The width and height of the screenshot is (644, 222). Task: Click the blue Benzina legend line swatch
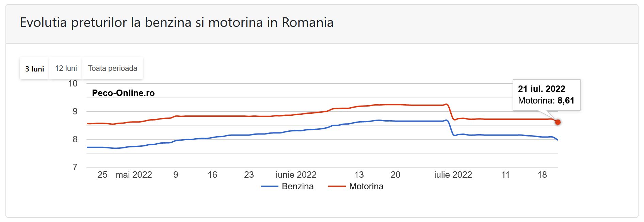pos(270,186)
